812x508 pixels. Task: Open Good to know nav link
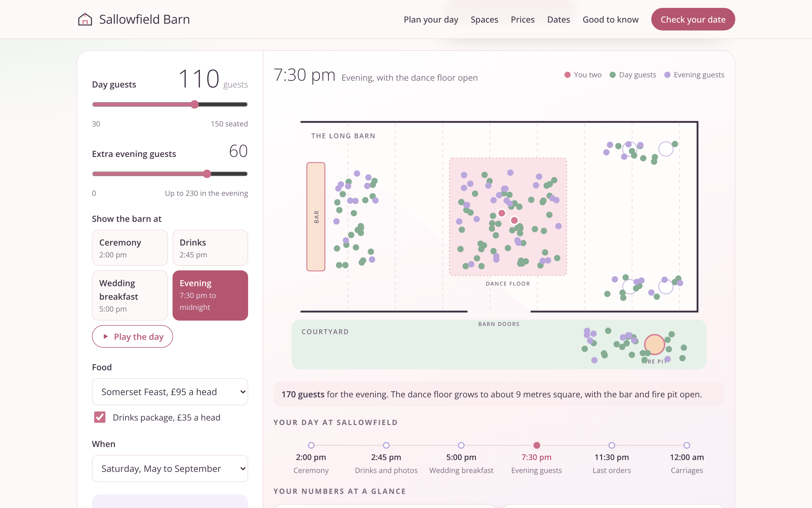pos(610,19)
